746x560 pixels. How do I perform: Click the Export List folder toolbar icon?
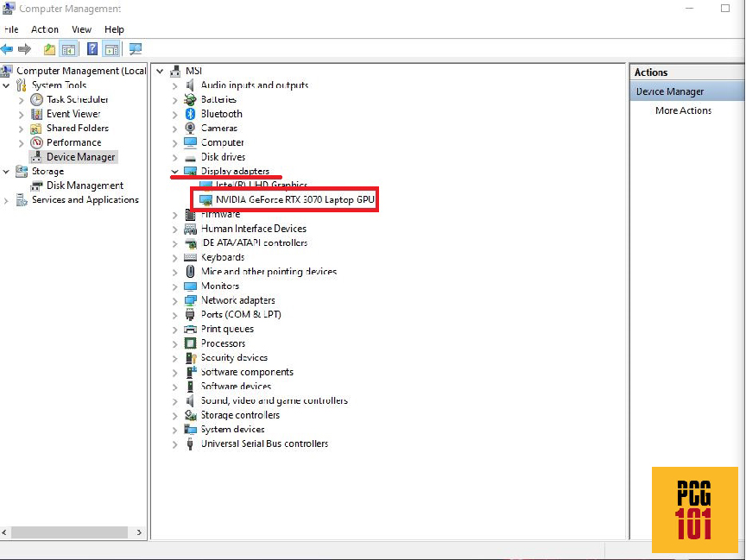coord(48,49)
